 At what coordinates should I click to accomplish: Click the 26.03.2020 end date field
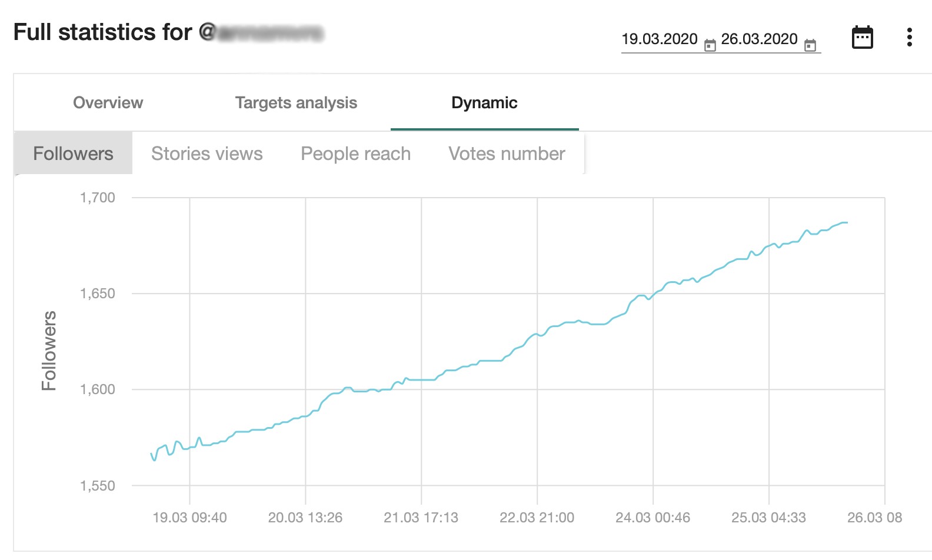point(759,39)
